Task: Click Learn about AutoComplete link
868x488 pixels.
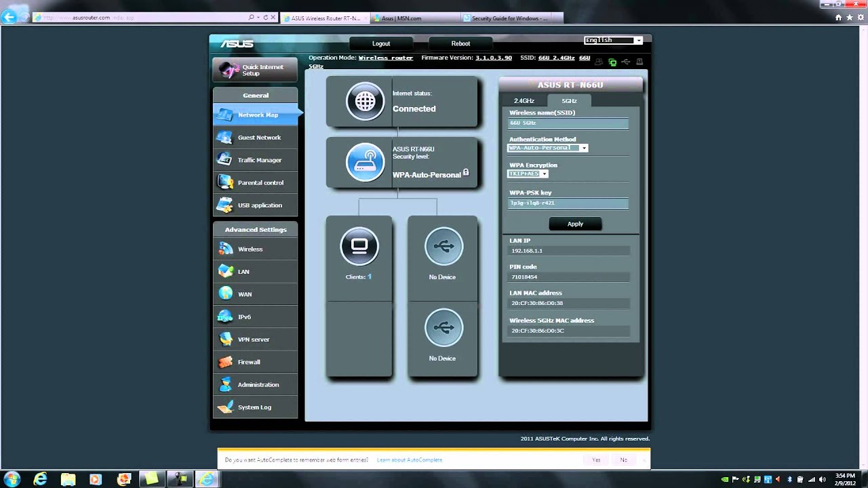Action: pos(410,460)
